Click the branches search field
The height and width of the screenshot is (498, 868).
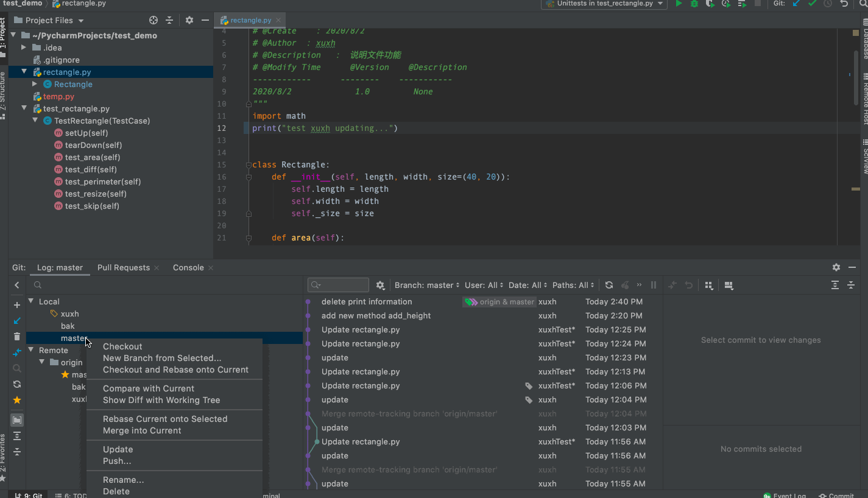pos(164,285)
